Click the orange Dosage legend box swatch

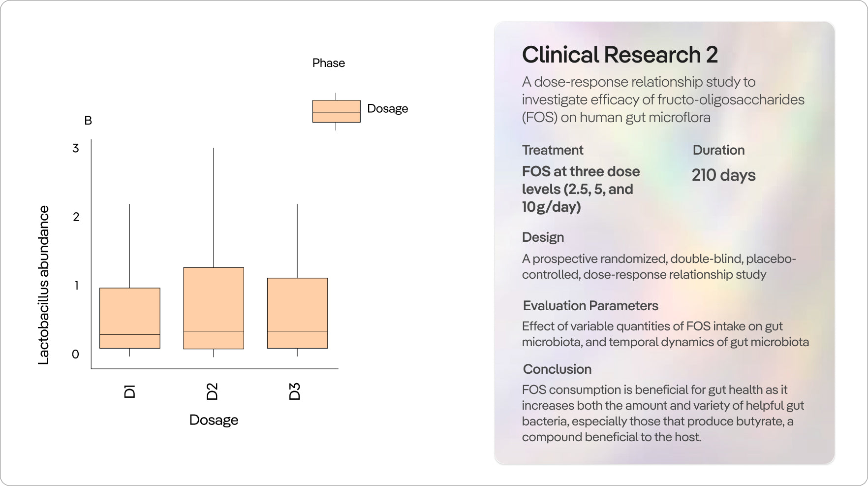pyautogui.click(x=337, y=111)
